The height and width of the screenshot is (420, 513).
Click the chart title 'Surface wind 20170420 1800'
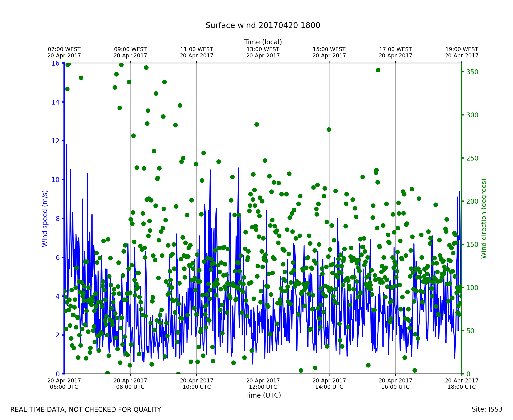coord(263,25)
